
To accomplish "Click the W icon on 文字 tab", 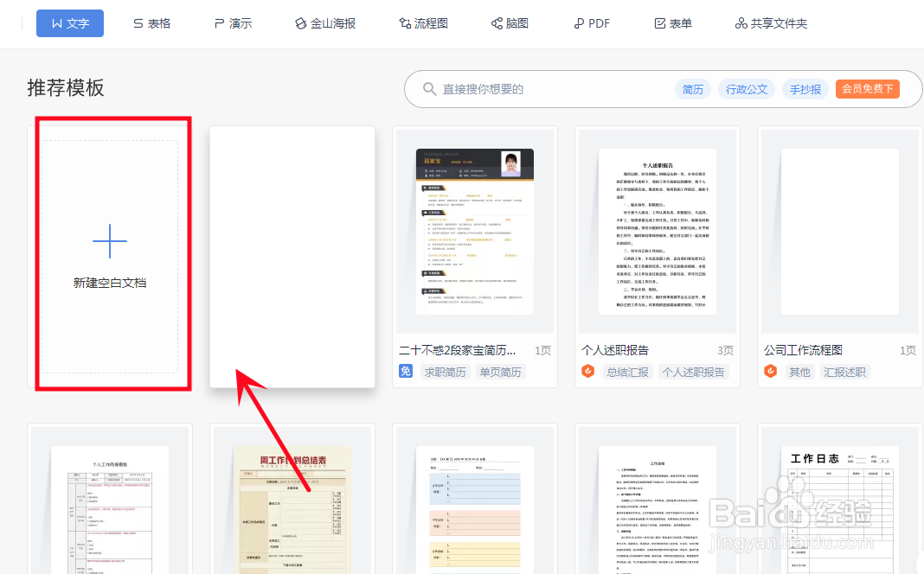I will tap(57, 23).
